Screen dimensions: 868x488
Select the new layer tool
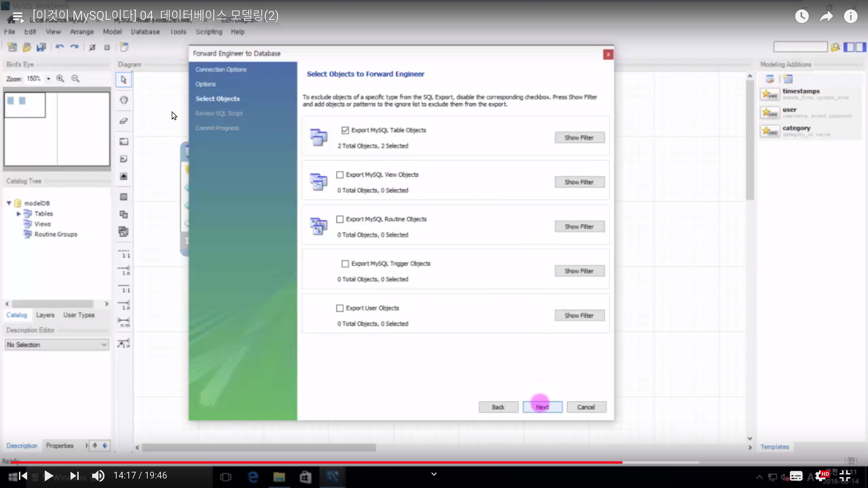pos(123,141)
